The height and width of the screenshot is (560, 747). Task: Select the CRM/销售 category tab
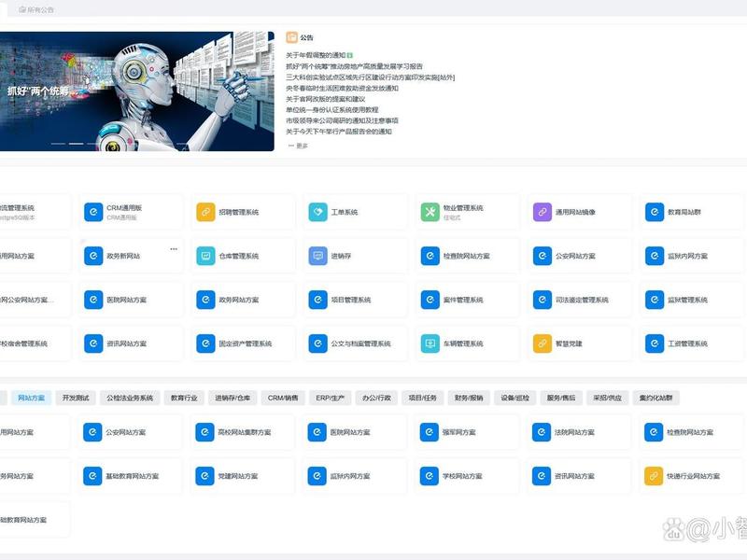click(283, 398)
